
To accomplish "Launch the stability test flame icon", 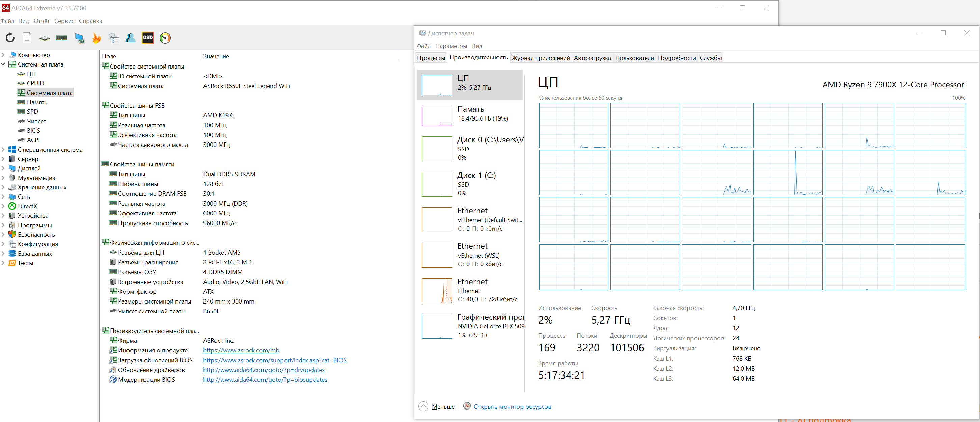I will (97, 38).
